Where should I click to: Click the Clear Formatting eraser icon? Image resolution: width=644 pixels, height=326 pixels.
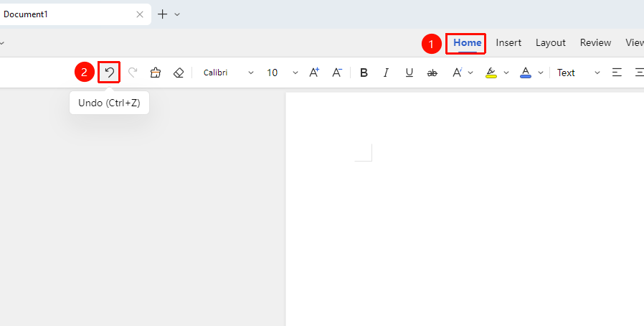pyautogui.click(x=179, y=73)
